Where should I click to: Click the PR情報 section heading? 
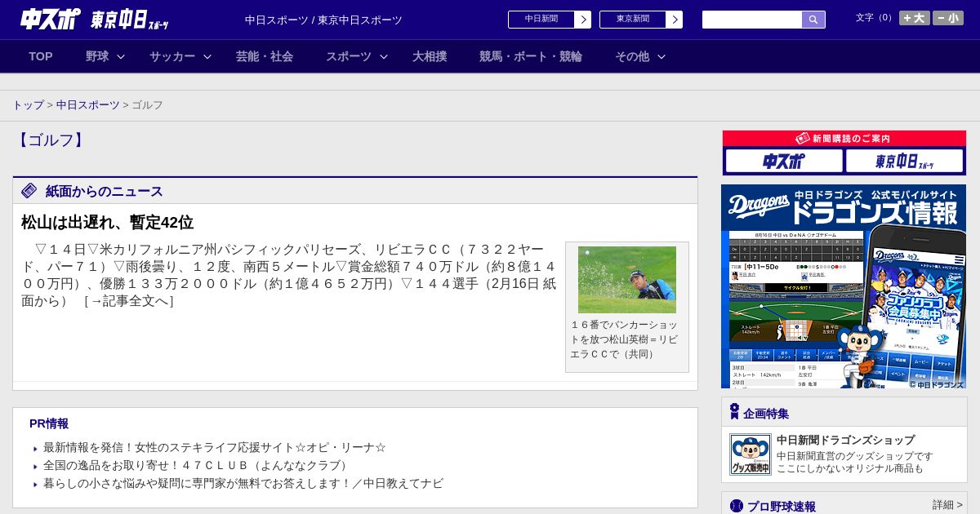(49, 423)
